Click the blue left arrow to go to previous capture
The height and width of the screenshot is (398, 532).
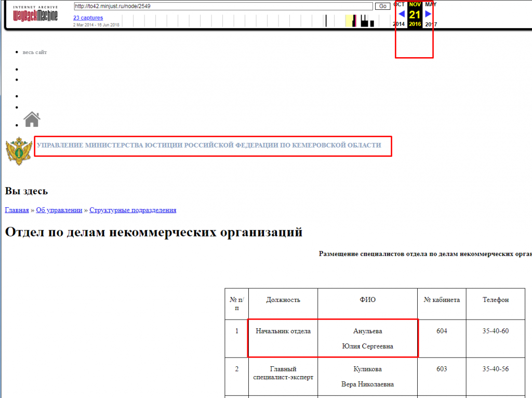(401, 14)
